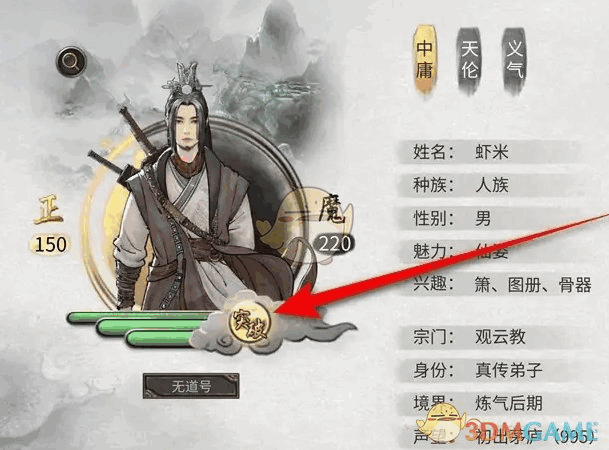Image resolution: width=609 pixels, height=450 pixels.
Task: Click the middle green status bar
Action: click(x=155, y=327)
